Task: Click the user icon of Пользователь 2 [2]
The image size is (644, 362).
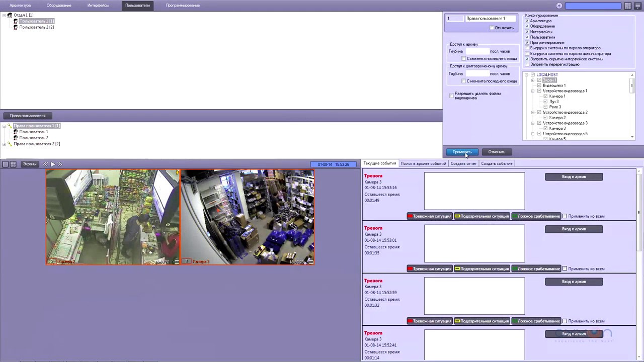Action: point(16,27)
